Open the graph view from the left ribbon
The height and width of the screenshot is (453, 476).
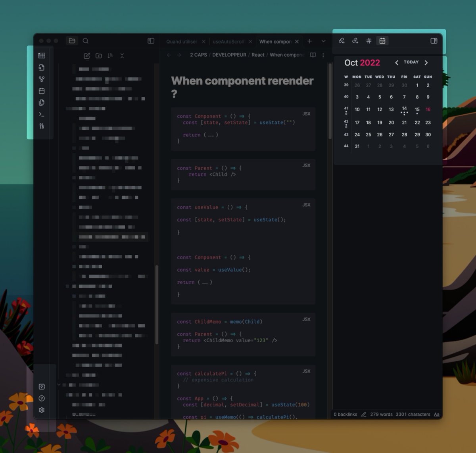pos(42,79)
